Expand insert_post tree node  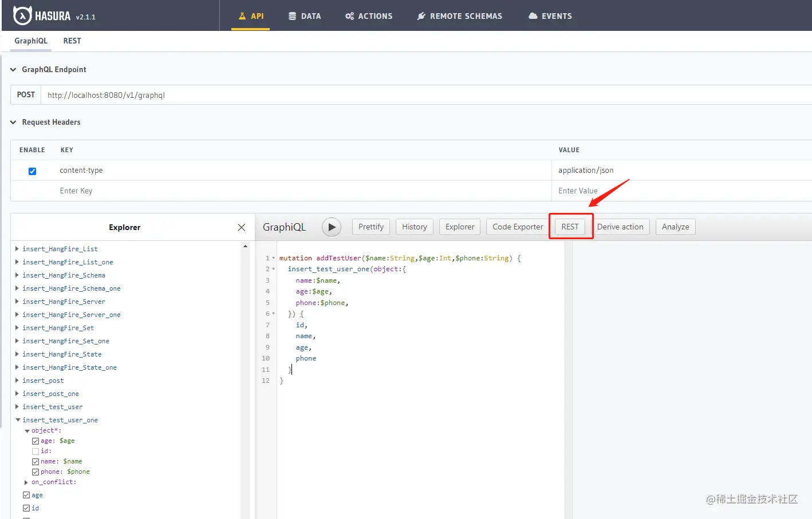(x=17, y=381)
